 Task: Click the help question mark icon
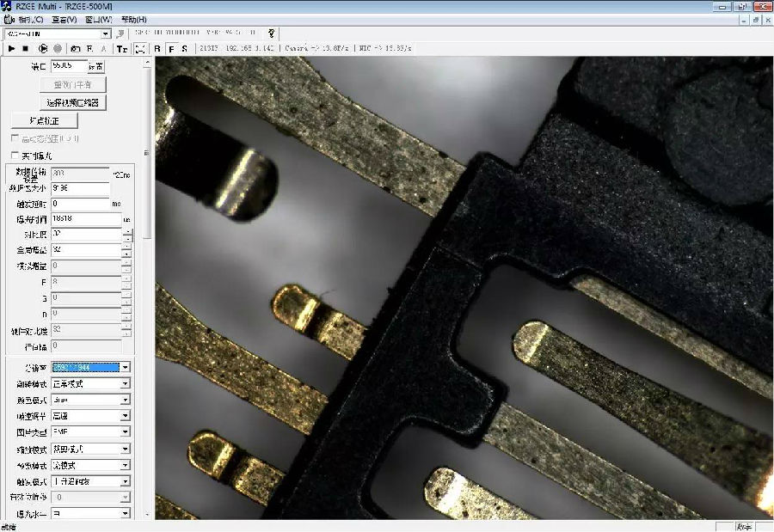click(271, 33)
